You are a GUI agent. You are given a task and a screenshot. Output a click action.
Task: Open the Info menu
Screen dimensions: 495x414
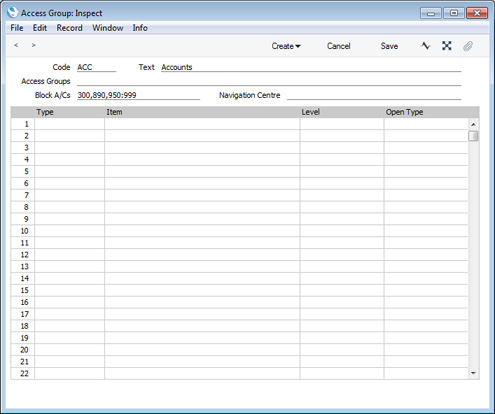(x=140, y=28)
